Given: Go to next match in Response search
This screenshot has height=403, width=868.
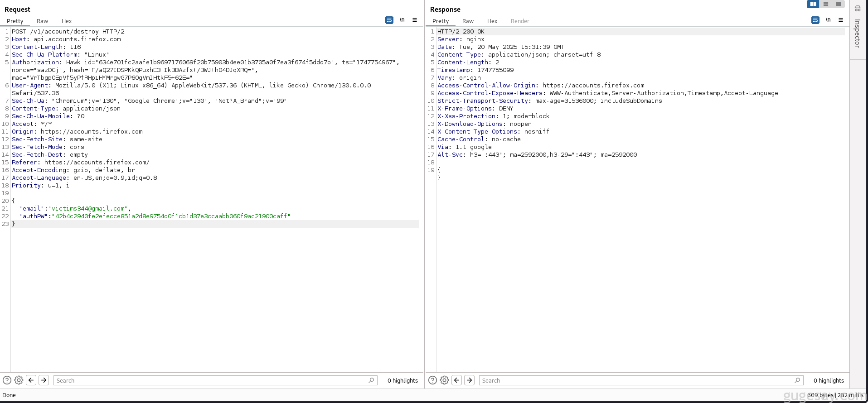Looking at the screenshot, I should coord(470,380).
